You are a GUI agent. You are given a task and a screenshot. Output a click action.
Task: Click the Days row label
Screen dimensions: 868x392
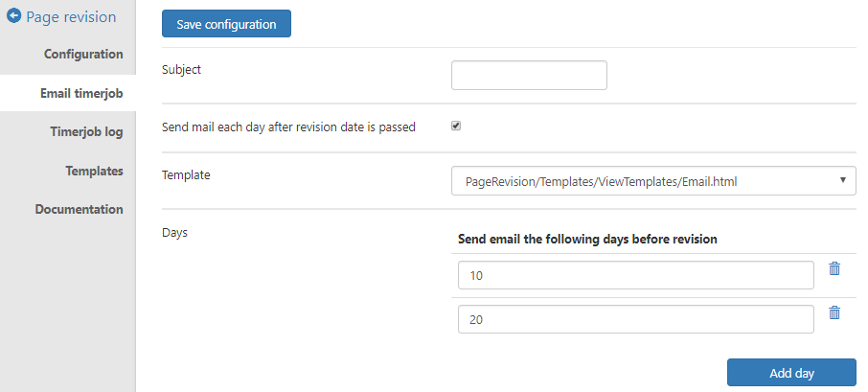pyautogui.click(x=175, y=232)
